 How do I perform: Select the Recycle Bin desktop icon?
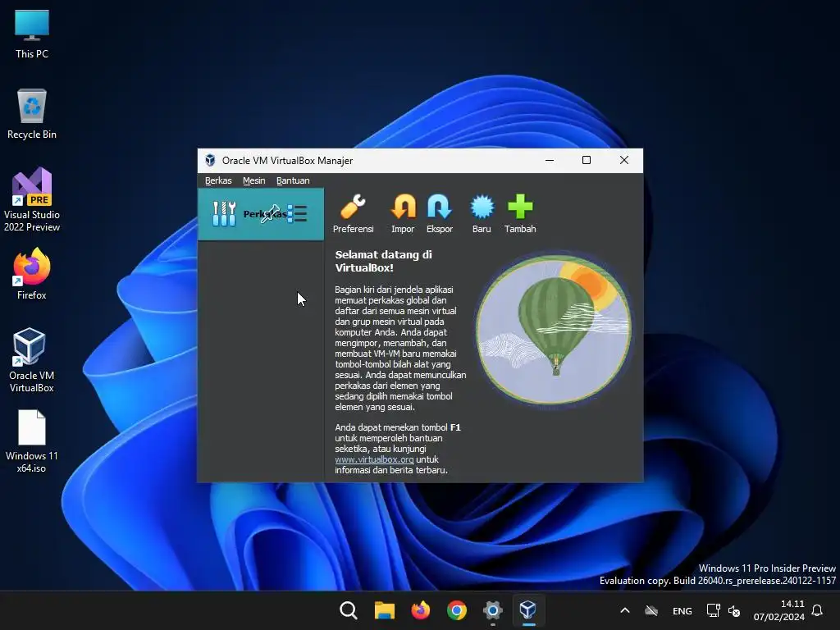tap(32, 114)
